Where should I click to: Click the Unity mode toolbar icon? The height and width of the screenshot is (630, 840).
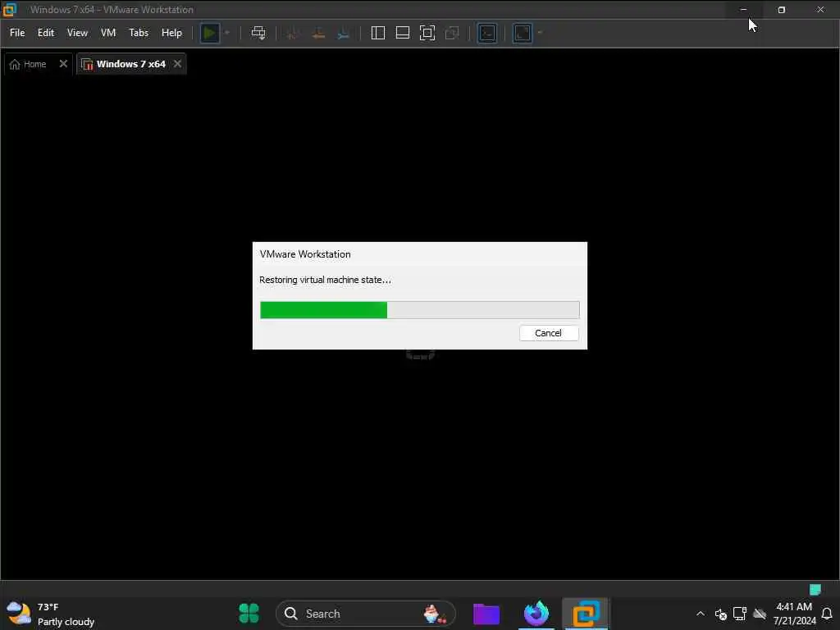pos(452,33)
